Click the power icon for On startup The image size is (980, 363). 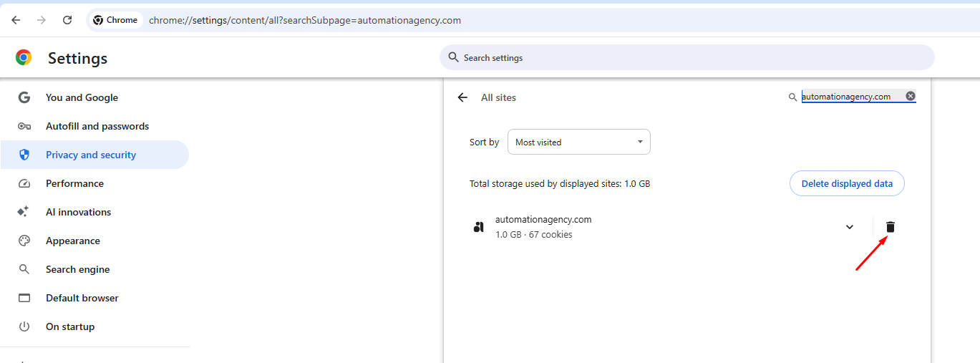(x=24, y=326)
